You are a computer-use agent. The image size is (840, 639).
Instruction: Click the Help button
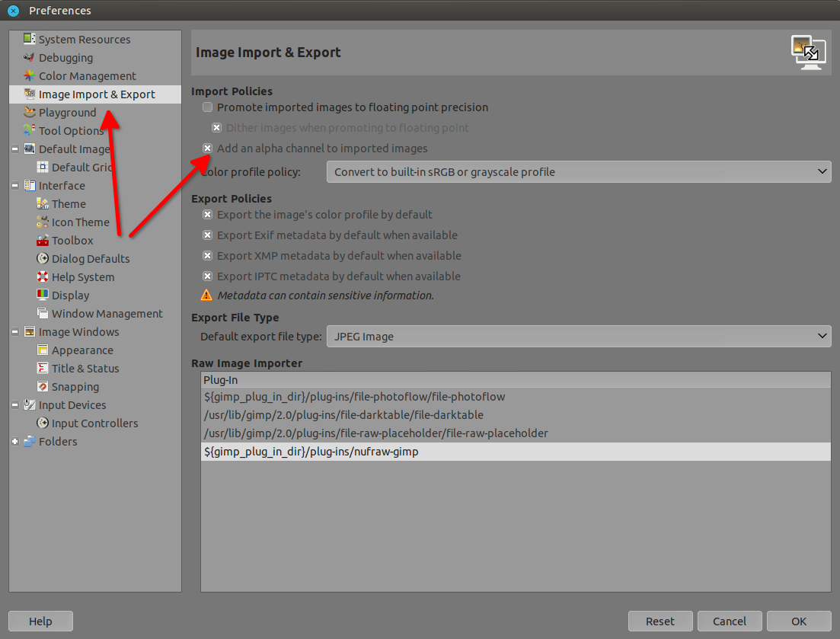coord(40,621)
